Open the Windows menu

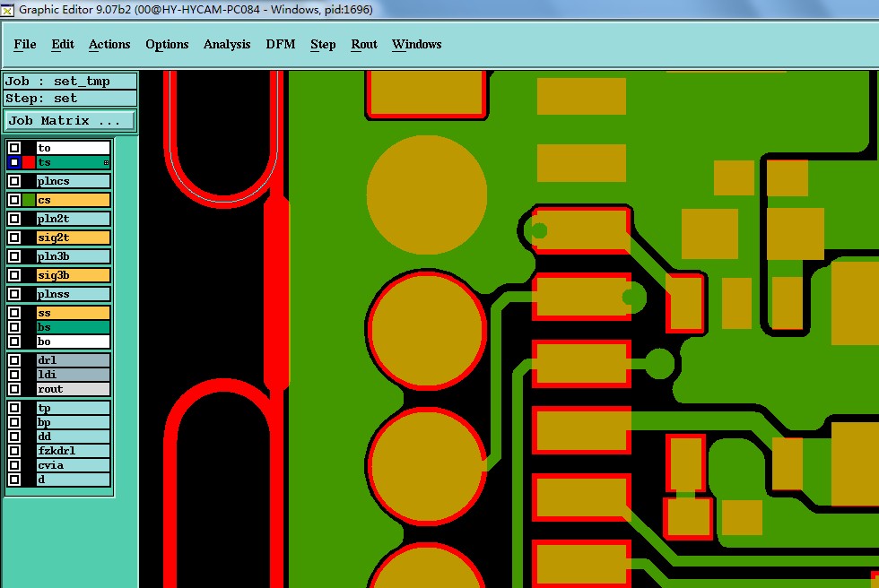(x=416, y=44)
